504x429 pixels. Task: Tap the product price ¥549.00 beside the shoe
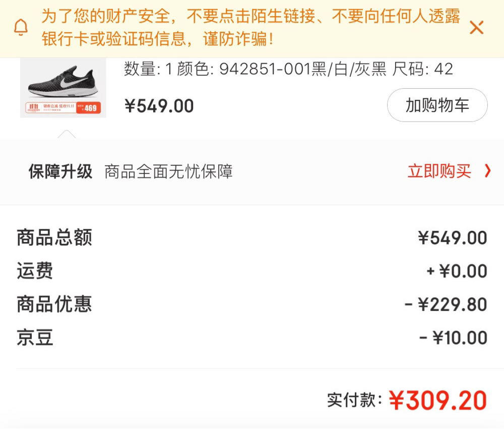point(159,106)
